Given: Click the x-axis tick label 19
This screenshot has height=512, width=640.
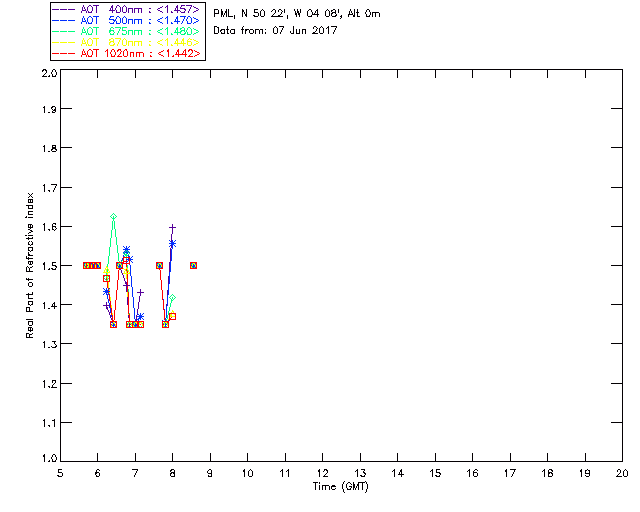Looking at the screenshot, I should (x=585, y=473).
